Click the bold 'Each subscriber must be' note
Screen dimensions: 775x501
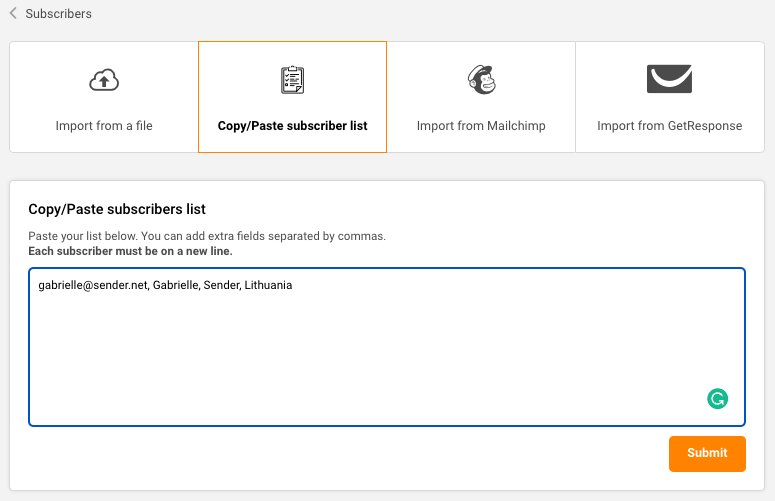click(x=130, y=251)
